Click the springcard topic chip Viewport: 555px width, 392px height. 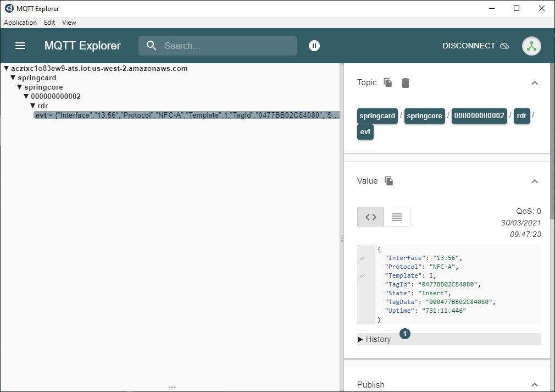378,116
